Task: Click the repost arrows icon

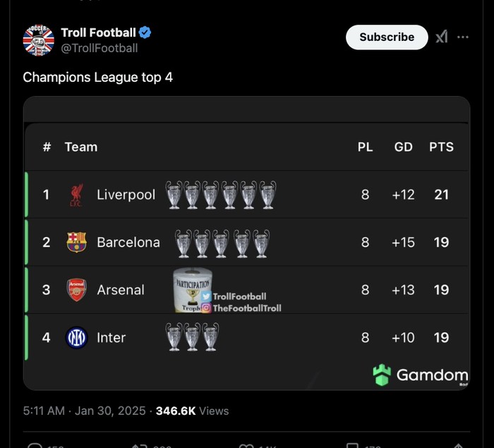Action: point(139,445)
